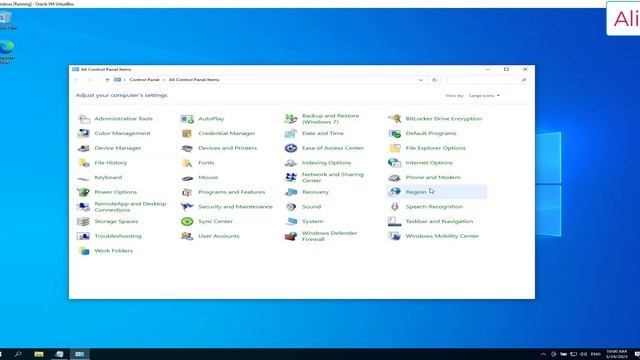Open the Fonts icon

coord(187,163)
